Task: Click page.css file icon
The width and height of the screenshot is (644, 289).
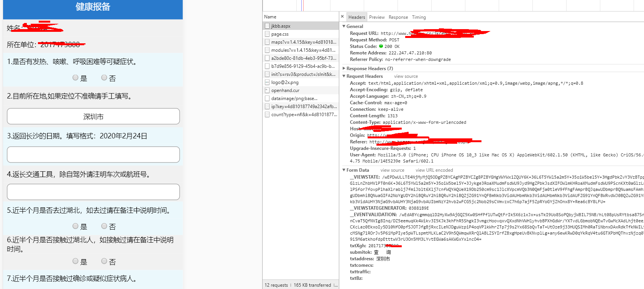Action: click(x=267, y=34)
